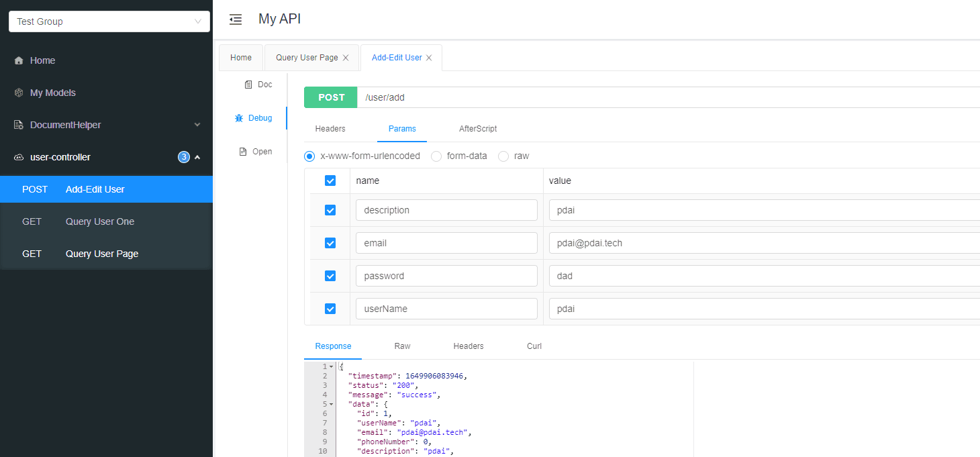Viewport: 980px width, 457px height.
Task: Select the form-data radio button
Action: 436,156
